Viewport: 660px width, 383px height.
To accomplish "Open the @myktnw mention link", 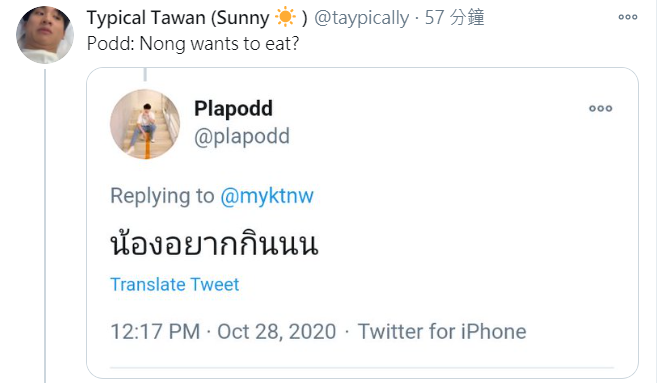I will (x=267, y=196).
